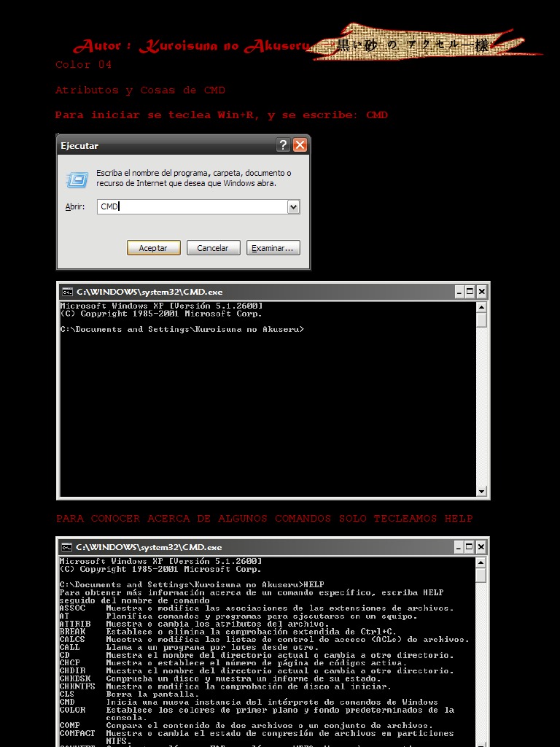This screenshot has width=560, height=747.
Task: Click scroll up arrow in second CMD window
Action: point(481,562)
